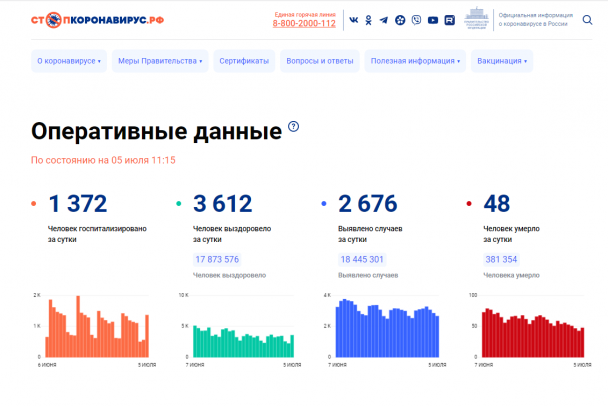Click the Выявлено случаев за сутки label
The image size is (608, 406).
(370, 234)
